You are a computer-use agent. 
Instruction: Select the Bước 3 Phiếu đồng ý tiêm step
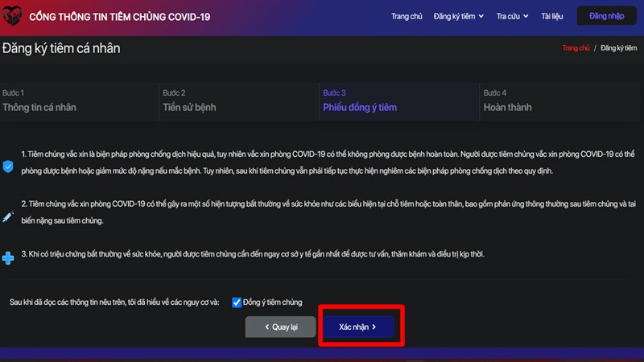click(x=399, y=101)
